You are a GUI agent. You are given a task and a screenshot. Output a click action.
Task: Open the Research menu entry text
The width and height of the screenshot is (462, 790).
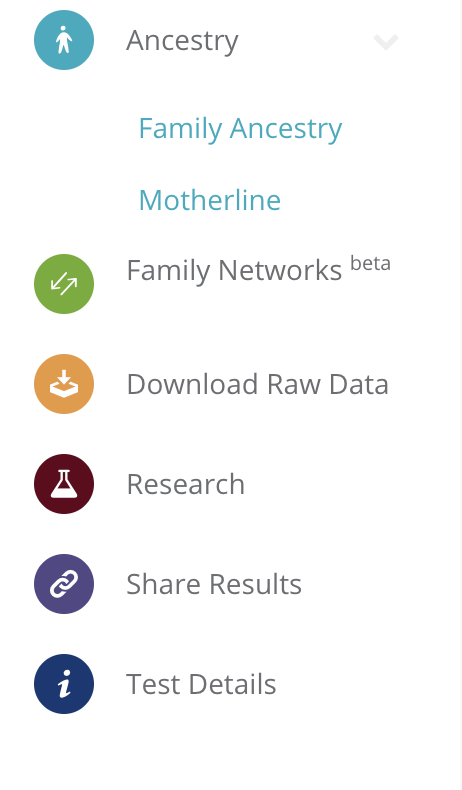pos(186,484)
